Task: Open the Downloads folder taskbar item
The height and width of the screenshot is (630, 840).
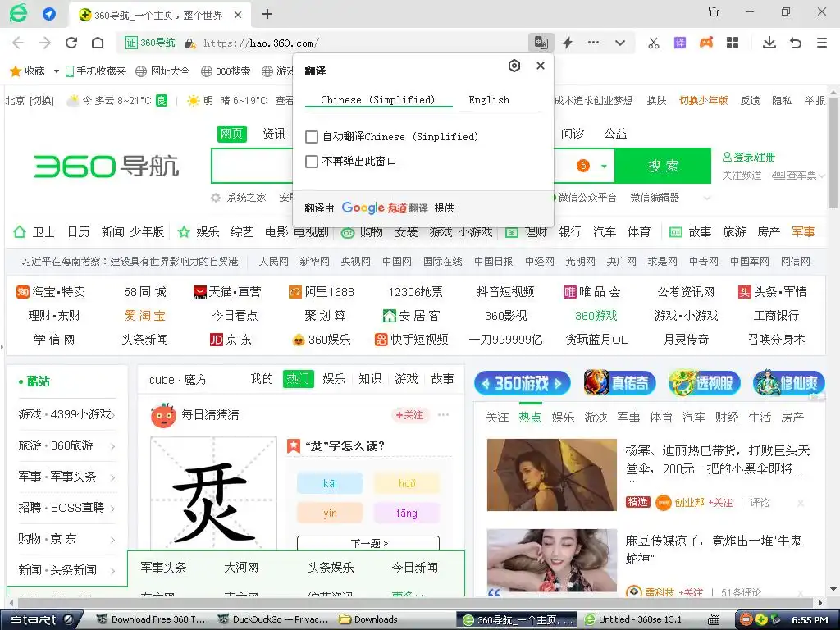Action: (x=368, y=619)
